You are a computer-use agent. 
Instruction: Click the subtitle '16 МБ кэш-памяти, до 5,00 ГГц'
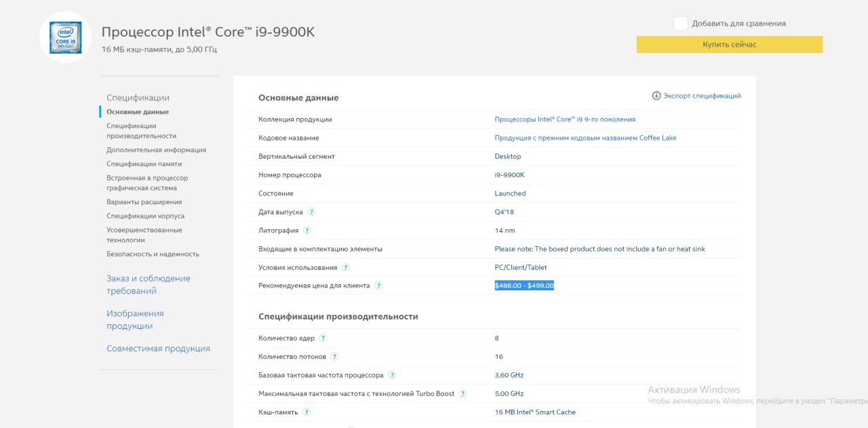coord(159,50)
